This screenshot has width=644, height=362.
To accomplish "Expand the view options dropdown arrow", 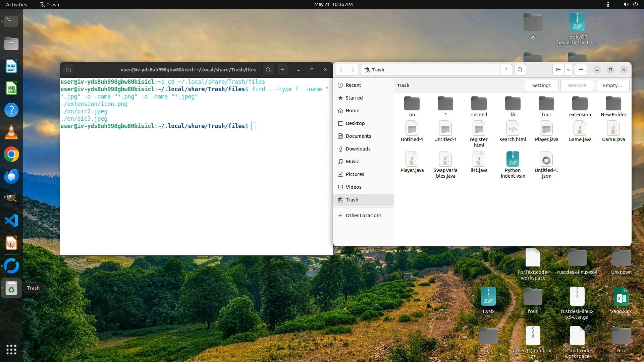I will tap(569, 70).
